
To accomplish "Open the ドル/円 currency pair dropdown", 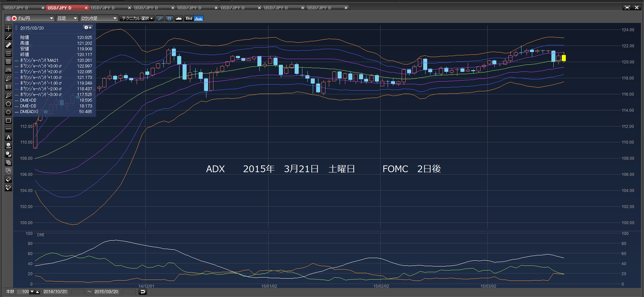I will 30,18.
